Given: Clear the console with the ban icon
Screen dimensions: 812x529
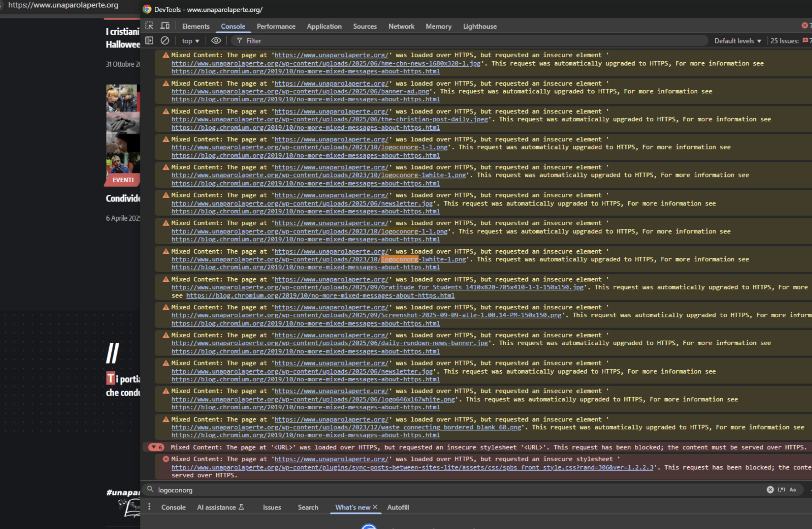Looking at the screenshot, I should pyautogui.click(x=165, y=41).
